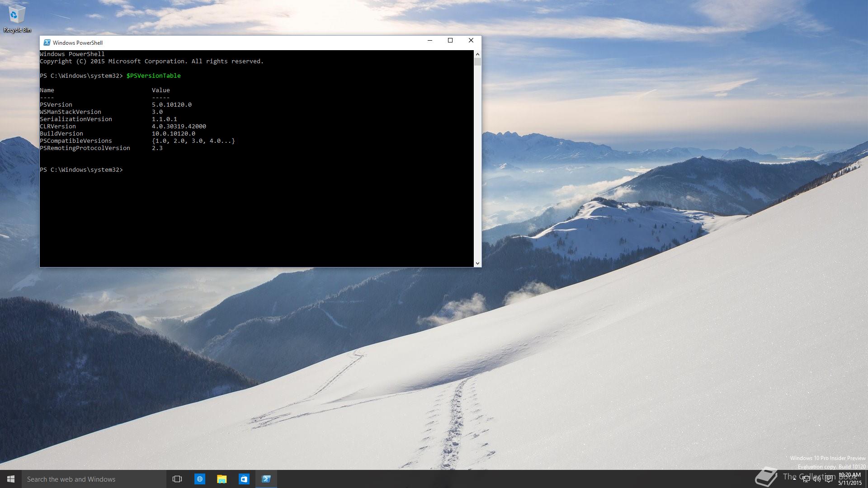
Task: Click the taskbar clock showing 10:20 AM
Action: coord(850,479)
